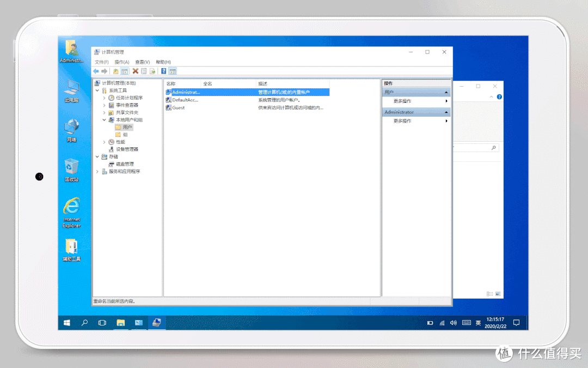Click the volume speaker tray icon

(454, 323)
